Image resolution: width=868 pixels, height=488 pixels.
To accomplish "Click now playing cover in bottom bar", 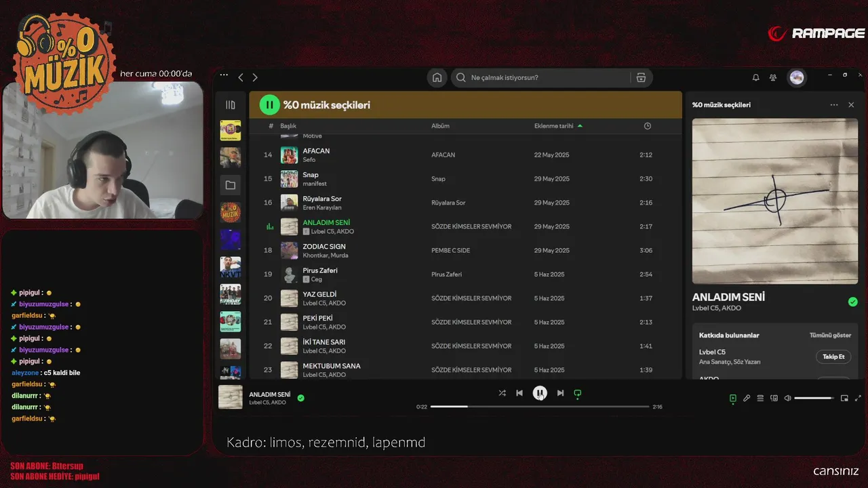I will 231,397.
